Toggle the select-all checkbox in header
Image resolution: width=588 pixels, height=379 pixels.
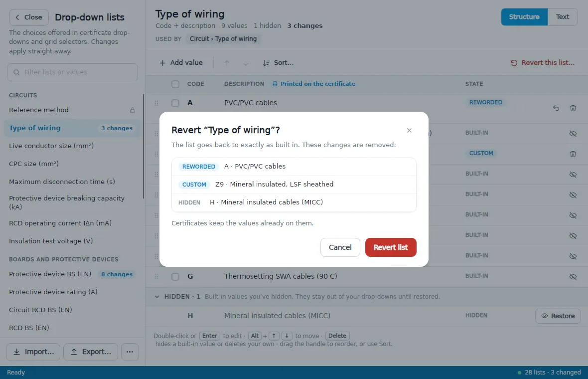pos(175,84)
